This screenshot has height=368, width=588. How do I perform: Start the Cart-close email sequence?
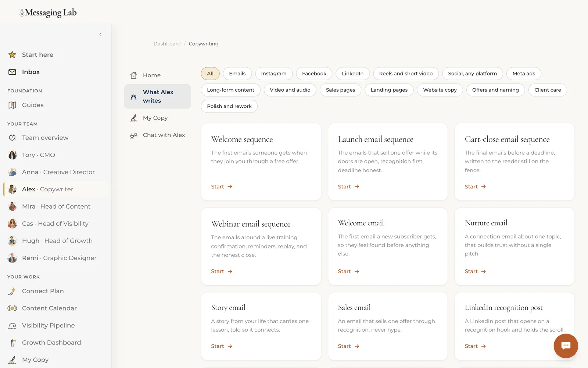(x=475, y=187)
